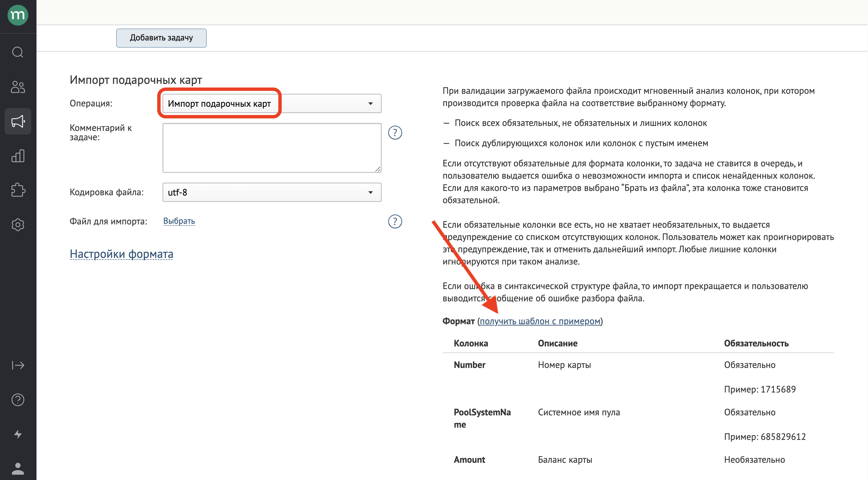This screenshot has width=868, height=480.
Task: Click the search icon in sidebar
Action: [17, 53]
